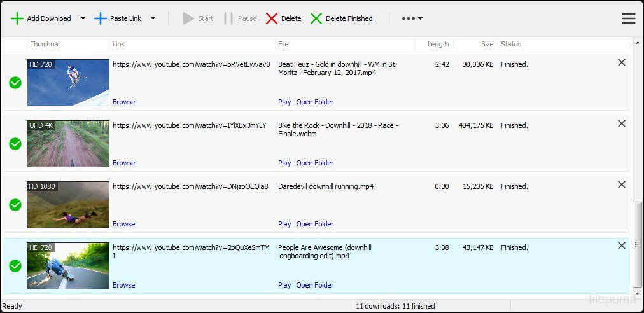This screenshot has width=644, height=313.
Task: Click the grayed Start play icon
Action: coord(188,18)
